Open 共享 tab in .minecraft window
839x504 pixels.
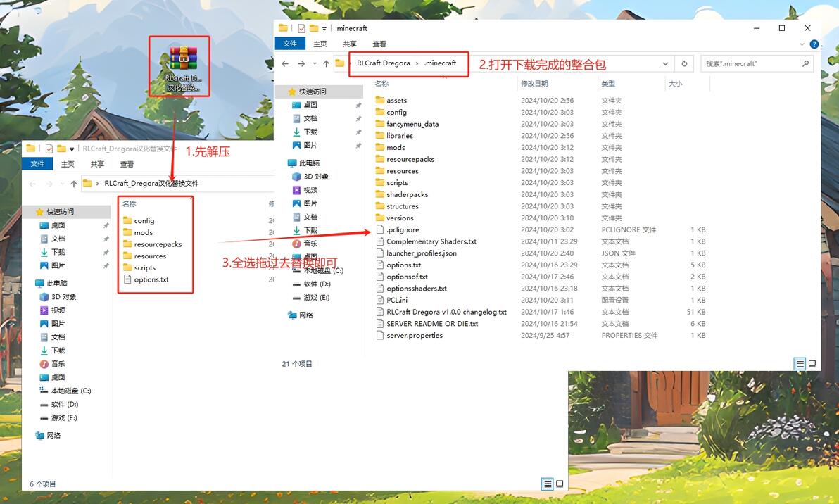point(349,44)
